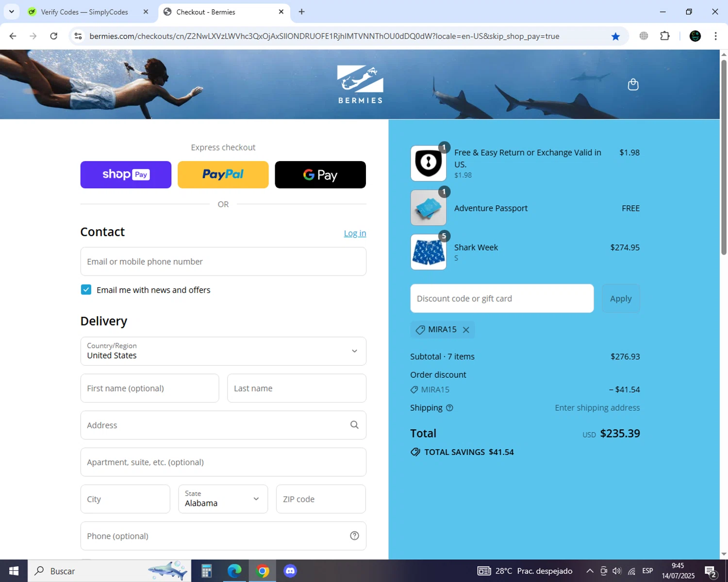Viewport: 728px width, 582px height.
Task: Open Chrome's three-dot menu
Action: (715, 36)
